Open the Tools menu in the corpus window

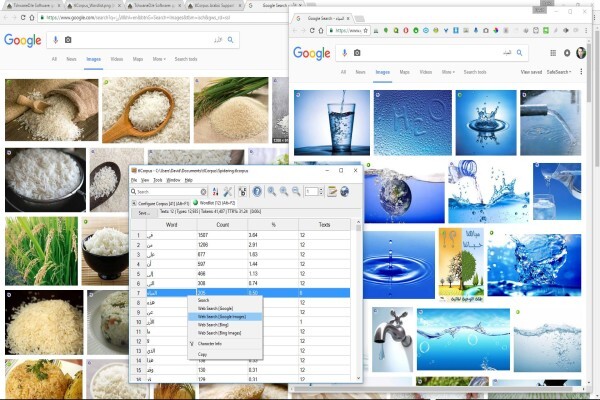[158, 180]
